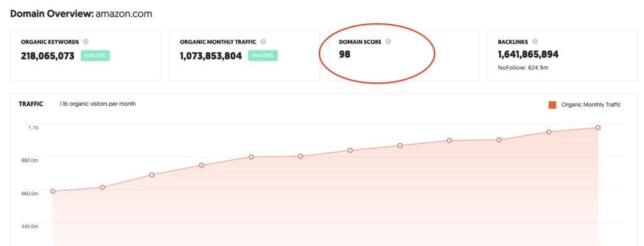Select the monthly traffic value 1,073,853,804
644x246 pixels.
(211, 55)
